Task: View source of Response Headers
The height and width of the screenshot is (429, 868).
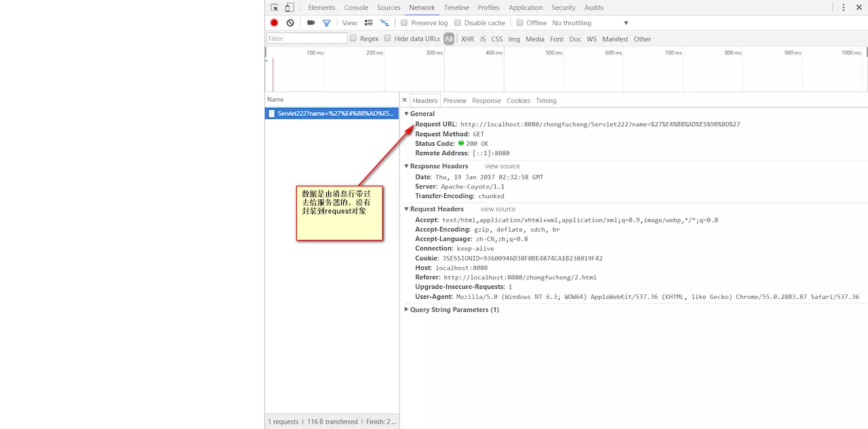Action: tap(502, 166)
